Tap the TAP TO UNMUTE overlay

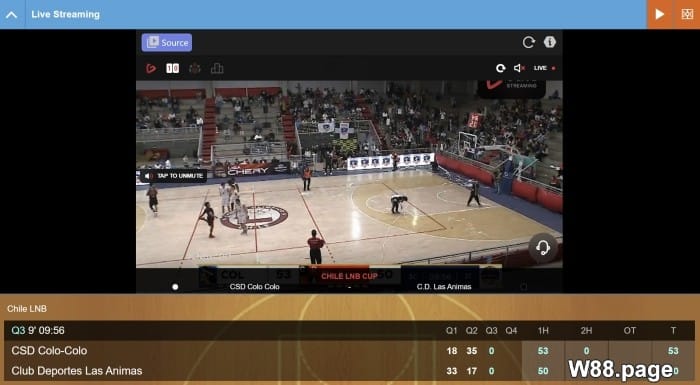pos(174,176)
